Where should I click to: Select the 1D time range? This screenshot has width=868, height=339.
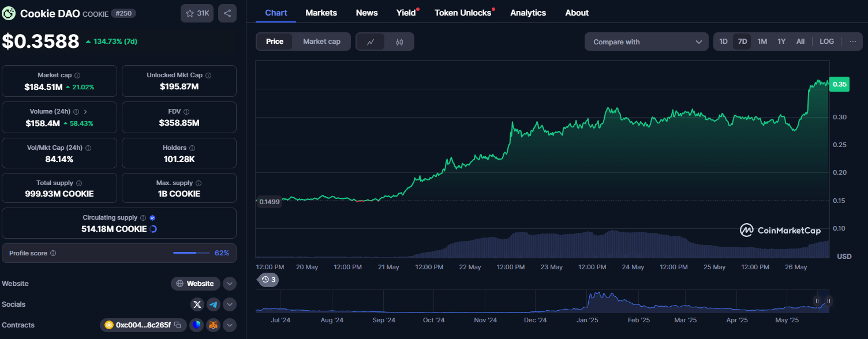(723, 42)
